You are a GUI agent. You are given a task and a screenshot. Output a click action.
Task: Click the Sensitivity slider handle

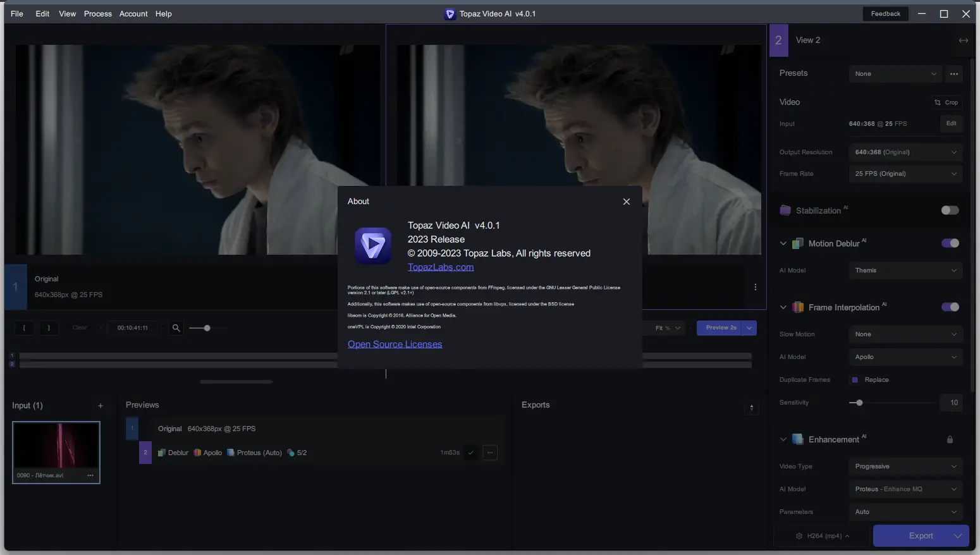click(859, 403)
